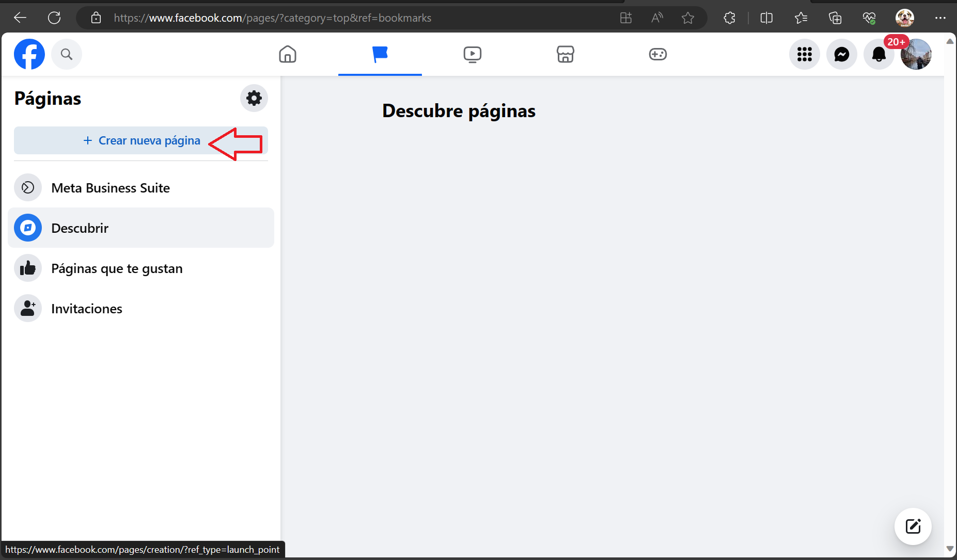Open the Watch video tab
The width and height of the screenshot is (957, 560).
point(472,54)
